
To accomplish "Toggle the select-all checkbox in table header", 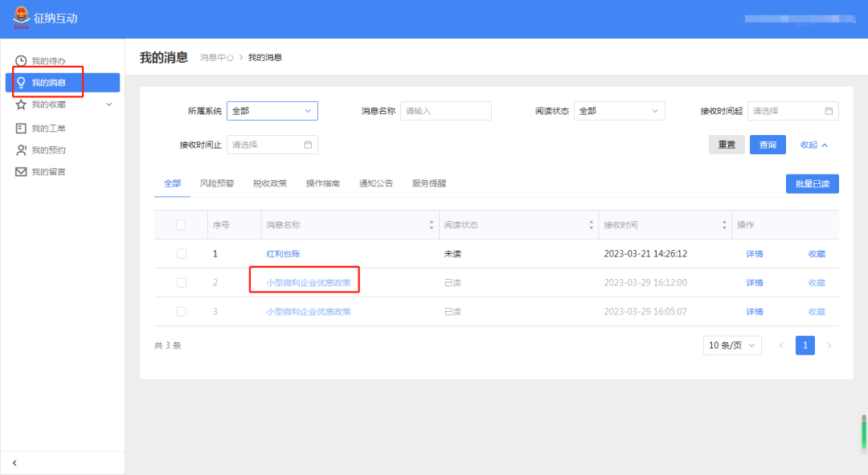I will pyautogui.click(x=181, y=225).
